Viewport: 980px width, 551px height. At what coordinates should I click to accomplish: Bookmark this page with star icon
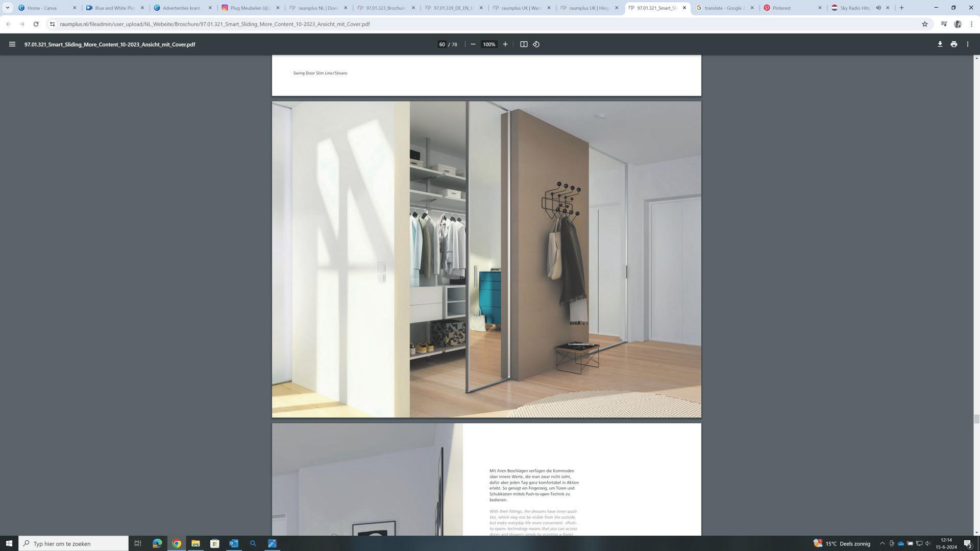click(x=924, y=24)
